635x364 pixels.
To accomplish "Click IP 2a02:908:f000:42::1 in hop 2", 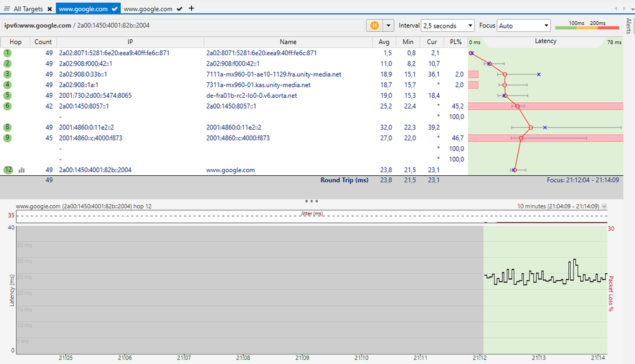I will pos(85,64).
